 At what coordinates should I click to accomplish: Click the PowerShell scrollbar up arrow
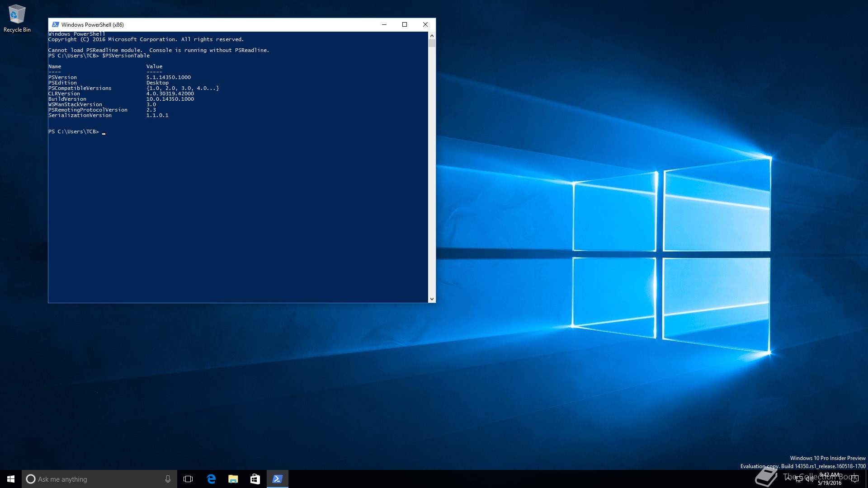tap(432, 35)
